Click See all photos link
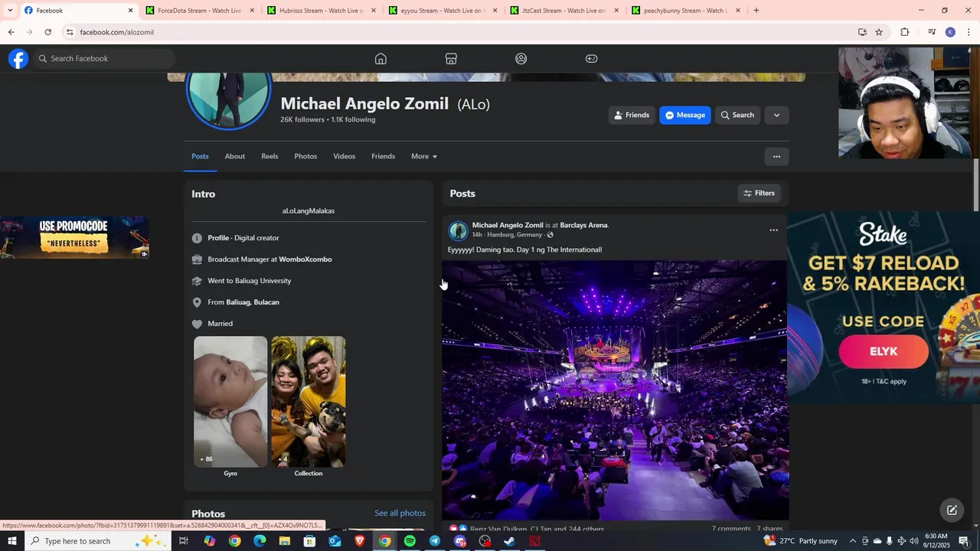The width and height of the screenshot is (980, 551). (400, 514)
